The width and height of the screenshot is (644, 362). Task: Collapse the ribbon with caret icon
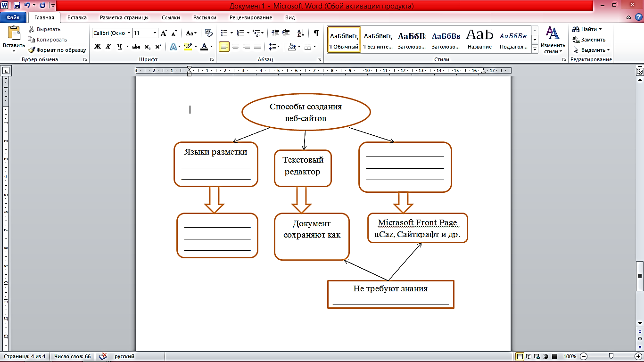pyautogui.click(x=629, y=17)
